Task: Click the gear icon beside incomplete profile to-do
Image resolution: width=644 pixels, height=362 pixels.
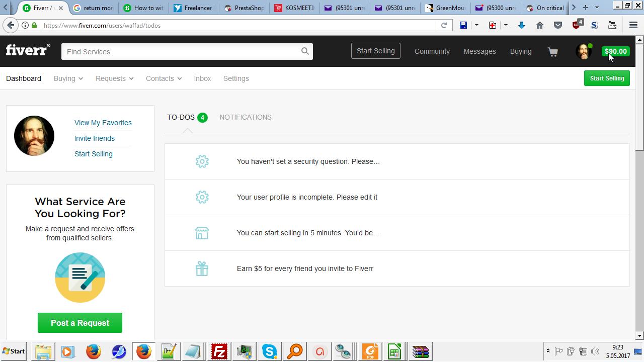Action: click(202, 197)
